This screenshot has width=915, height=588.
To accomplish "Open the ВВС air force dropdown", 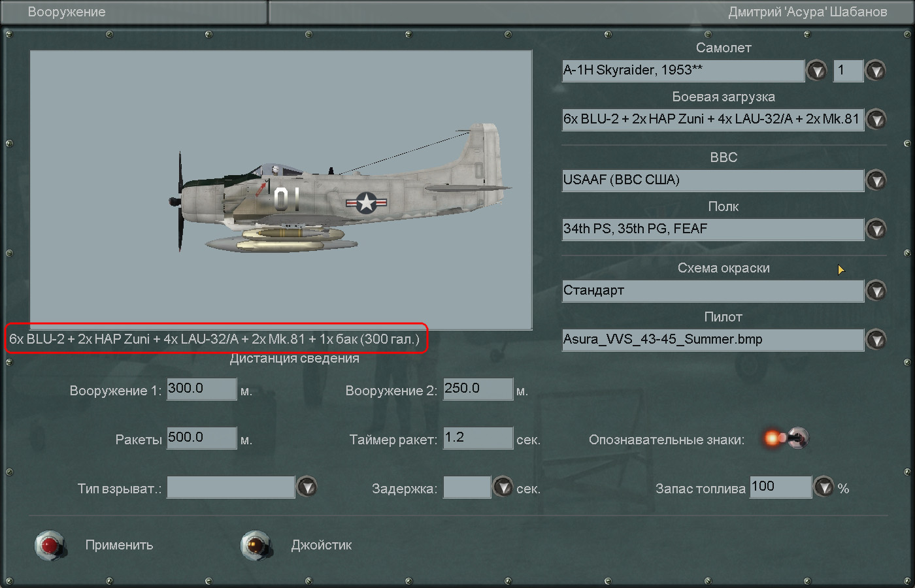I will pos(876,180).
